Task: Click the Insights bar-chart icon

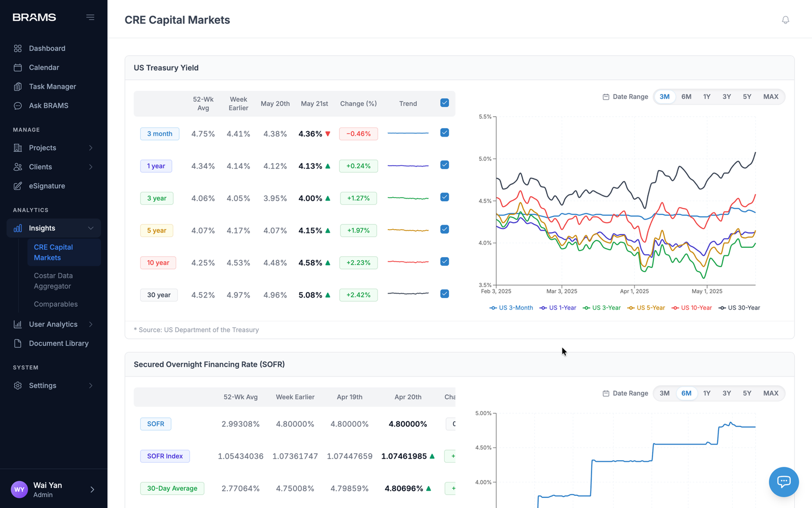Action: tap(18, 228)
